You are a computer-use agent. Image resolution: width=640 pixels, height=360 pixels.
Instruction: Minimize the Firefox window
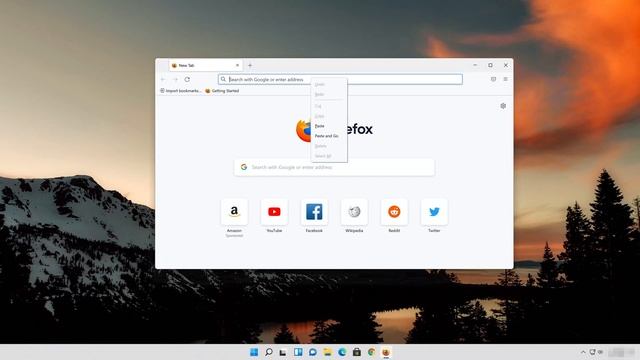click(475, 65)
